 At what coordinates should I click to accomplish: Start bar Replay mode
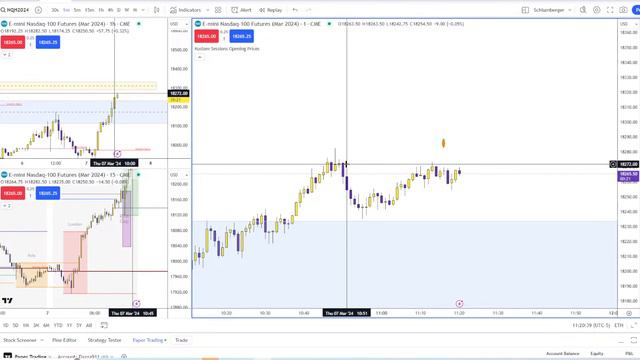click(271, 10)
